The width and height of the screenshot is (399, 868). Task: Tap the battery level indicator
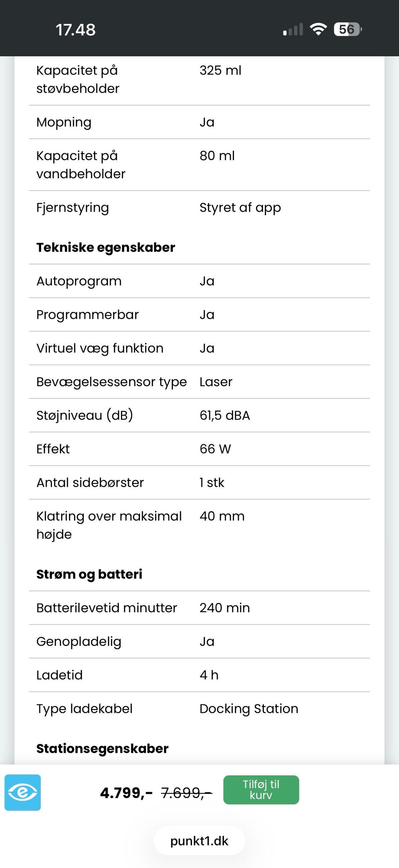pos(347,30)
